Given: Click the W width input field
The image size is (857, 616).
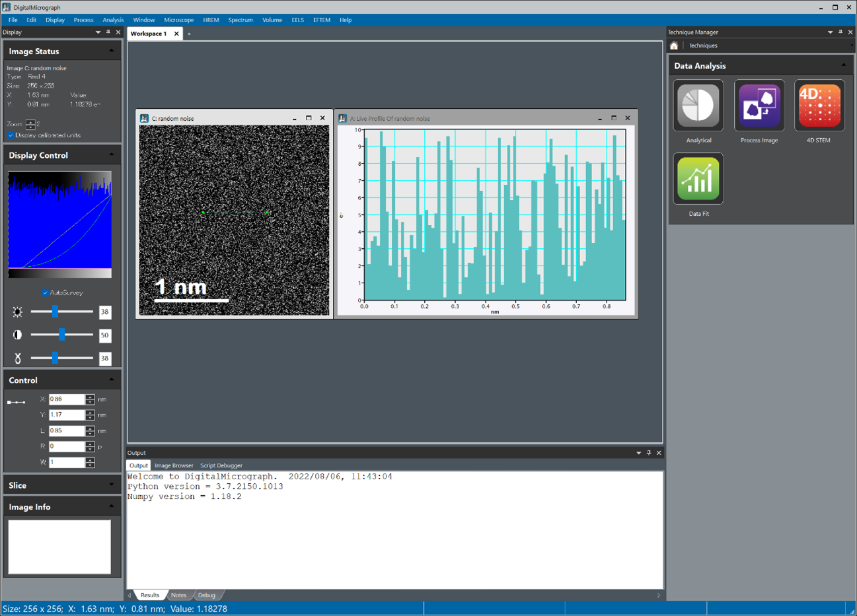Looking at the screenshot, I should (x=67, y=462).
